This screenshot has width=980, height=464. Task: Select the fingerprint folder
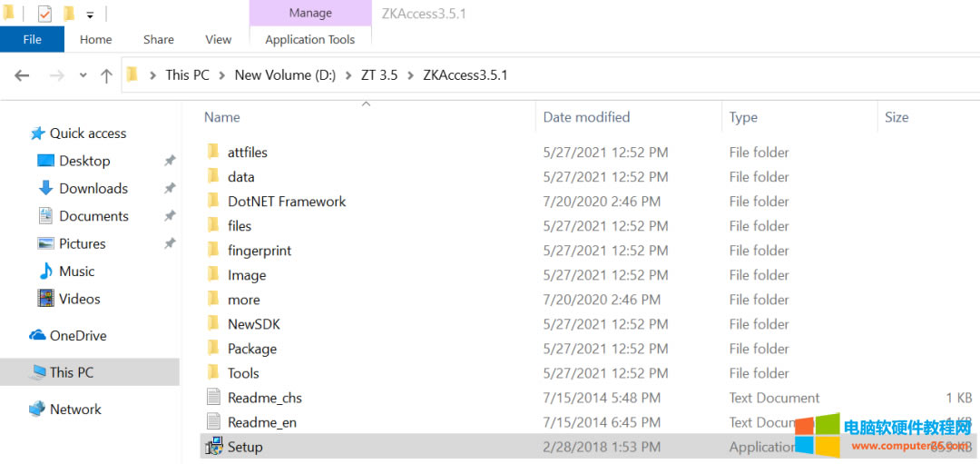260,251
